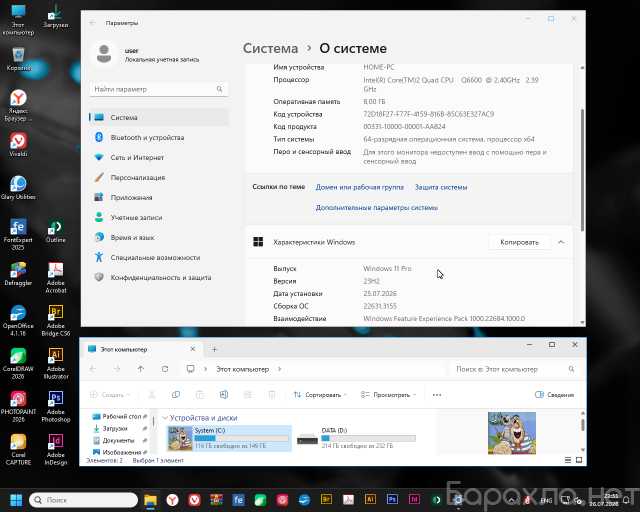Select System (C:) drive in Explorer
640x512 pixels.
pyautogui.click(x=229, y=438)
